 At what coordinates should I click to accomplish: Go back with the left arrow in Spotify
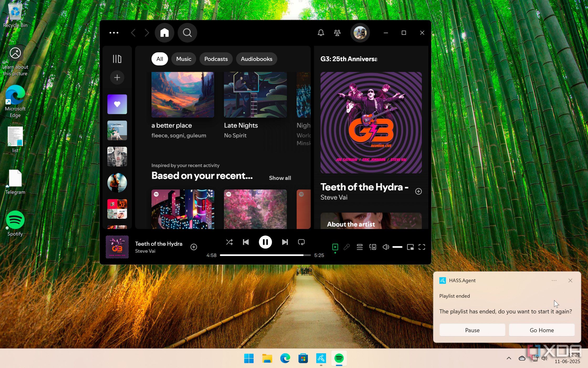133,33
